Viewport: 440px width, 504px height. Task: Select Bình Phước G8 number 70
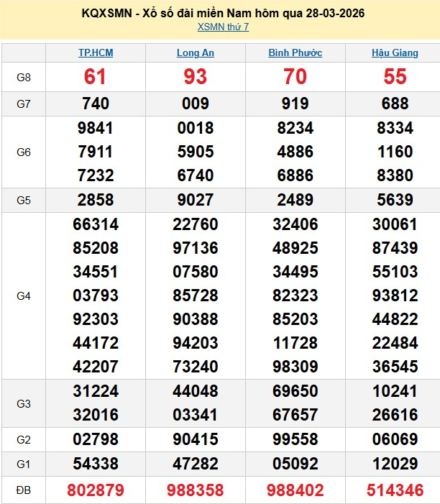click(x=295, y=77)
